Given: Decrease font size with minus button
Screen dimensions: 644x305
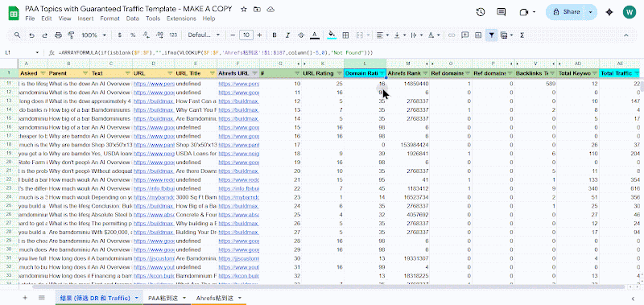Looking at the screenshot, I should pyautogui.click(x=233, y=35).
